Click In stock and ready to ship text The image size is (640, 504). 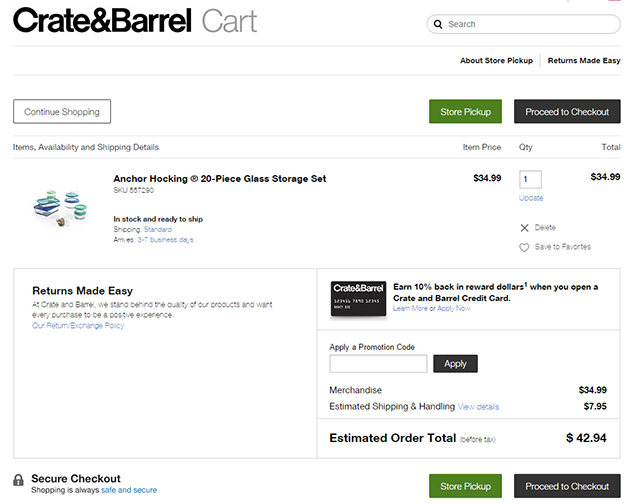tap(158, 219)
